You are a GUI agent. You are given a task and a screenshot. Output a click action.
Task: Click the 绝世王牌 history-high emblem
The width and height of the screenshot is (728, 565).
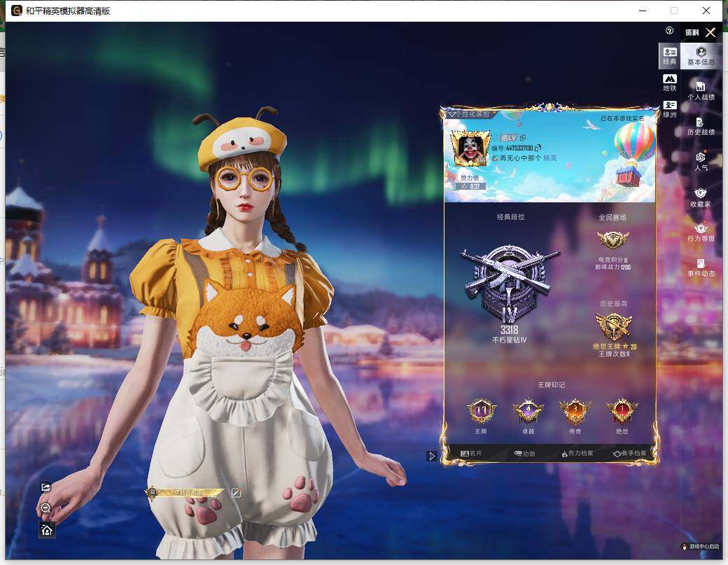(x=613, y=326)
